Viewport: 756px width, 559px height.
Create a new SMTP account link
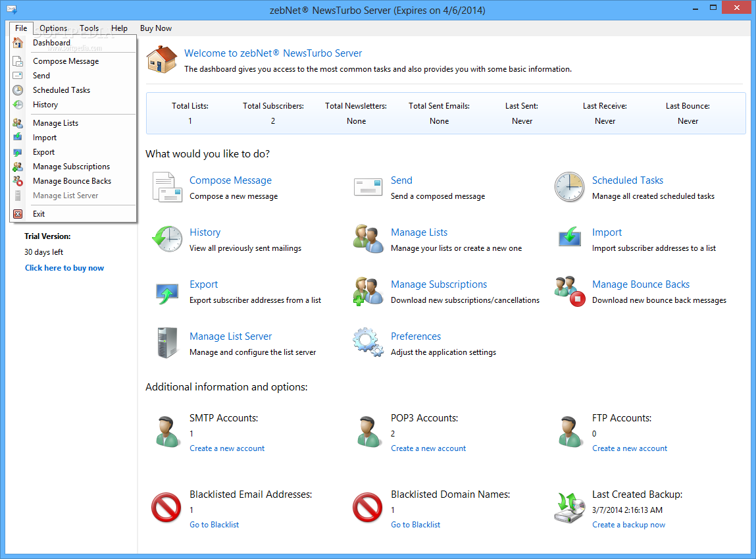point(227,448)
